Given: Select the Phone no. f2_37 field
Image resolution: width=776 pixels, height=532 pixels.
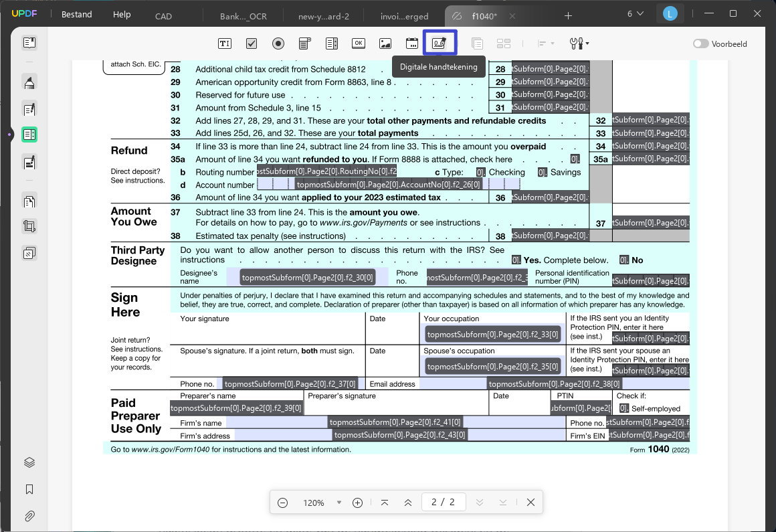Looking at the screenshot, I should click(290, 383).
